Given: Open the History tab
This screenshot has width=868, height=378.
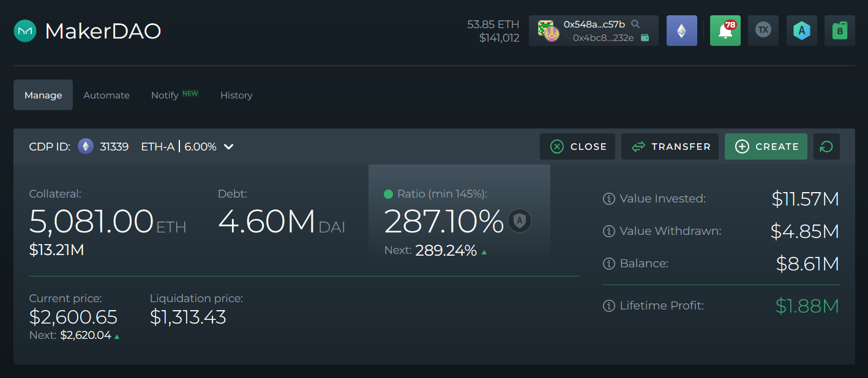Looking at the screenshot, I should click(x=236, y=95).
